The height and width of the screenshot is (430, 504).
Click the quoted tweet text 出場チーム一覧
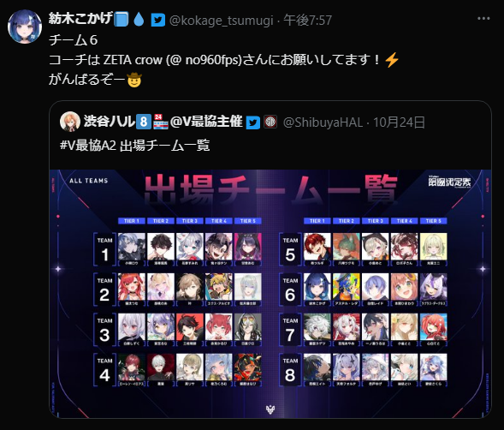pyautogui.click(x=165, y=145)
